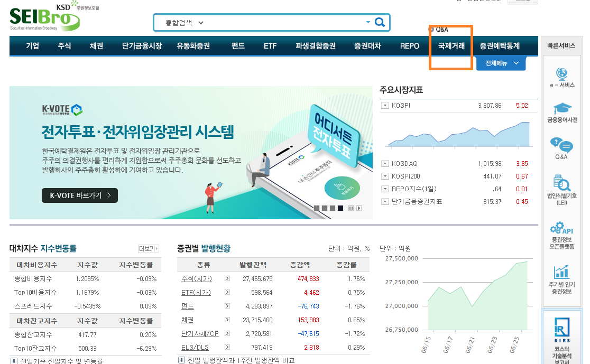This screenshot has width=590, height=364.
Task: Open the 기업 menu
Action: tap(32, 46)
